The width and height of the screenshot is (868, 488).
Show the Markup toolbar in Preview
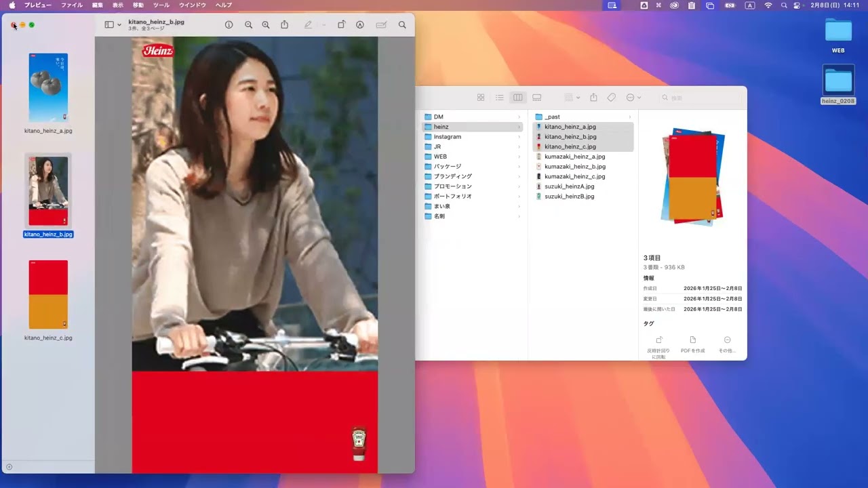(x=360, y=24)
